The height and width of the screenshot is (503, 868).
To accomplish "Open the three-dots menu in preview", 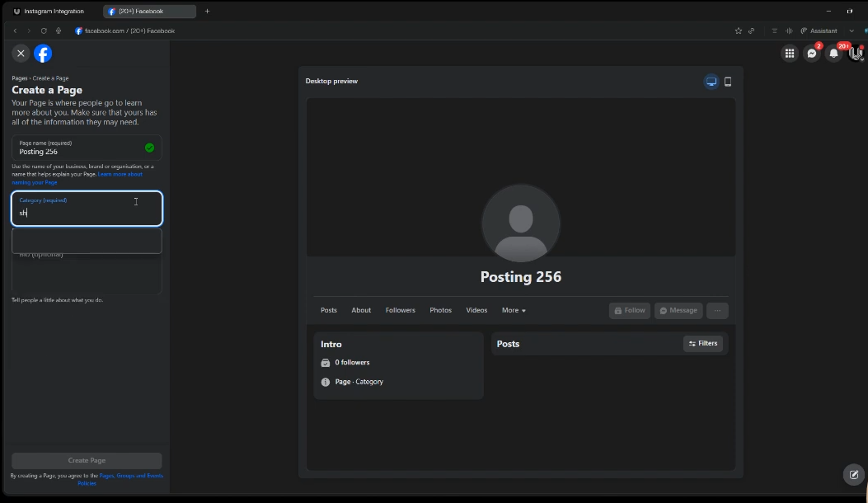I will 717,311.
